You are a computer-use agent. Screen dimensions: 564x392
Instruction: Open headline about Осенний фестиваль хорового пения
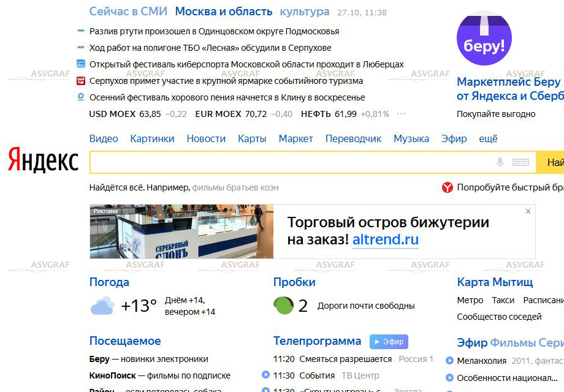227,97
